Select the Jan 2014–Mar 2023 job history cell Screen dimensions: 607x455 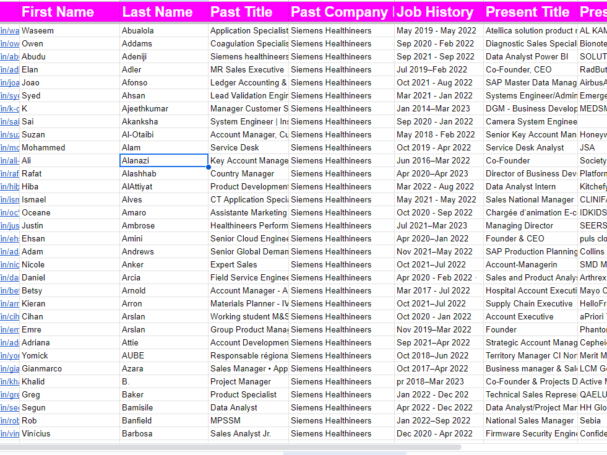[x=436, y=108]
